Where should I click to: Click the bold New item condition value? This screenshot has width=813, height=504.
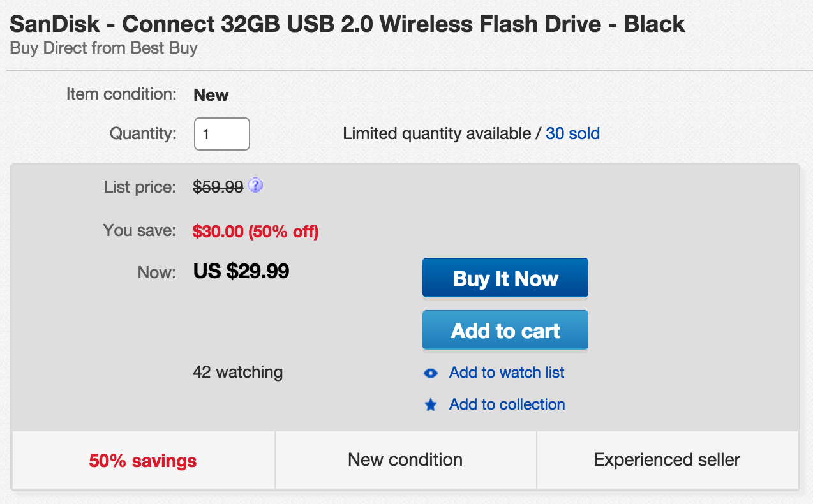(x=211, y=96)
